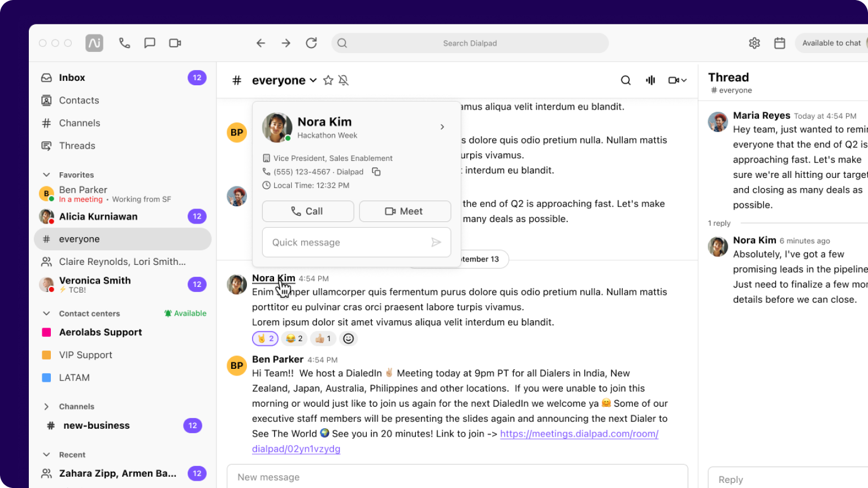Search within the everyone channel

[x=626, y=80]
